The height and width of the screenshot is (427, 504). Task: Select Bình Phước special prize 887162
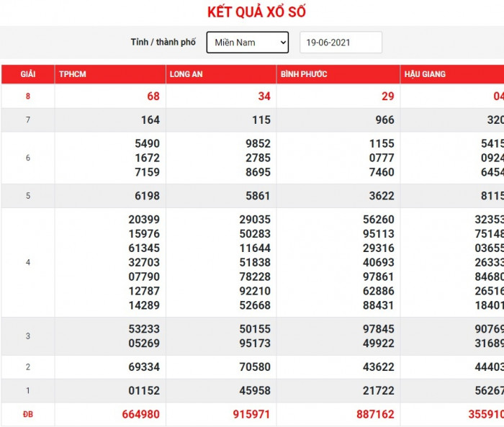[x=372, y=415]
